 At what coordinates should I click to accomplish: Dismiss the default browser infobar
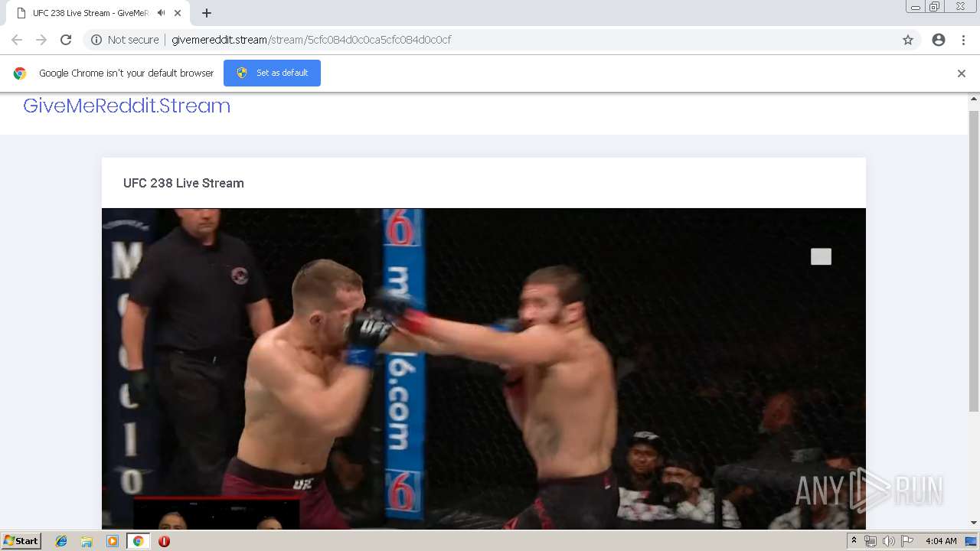[x=962, y=73]
